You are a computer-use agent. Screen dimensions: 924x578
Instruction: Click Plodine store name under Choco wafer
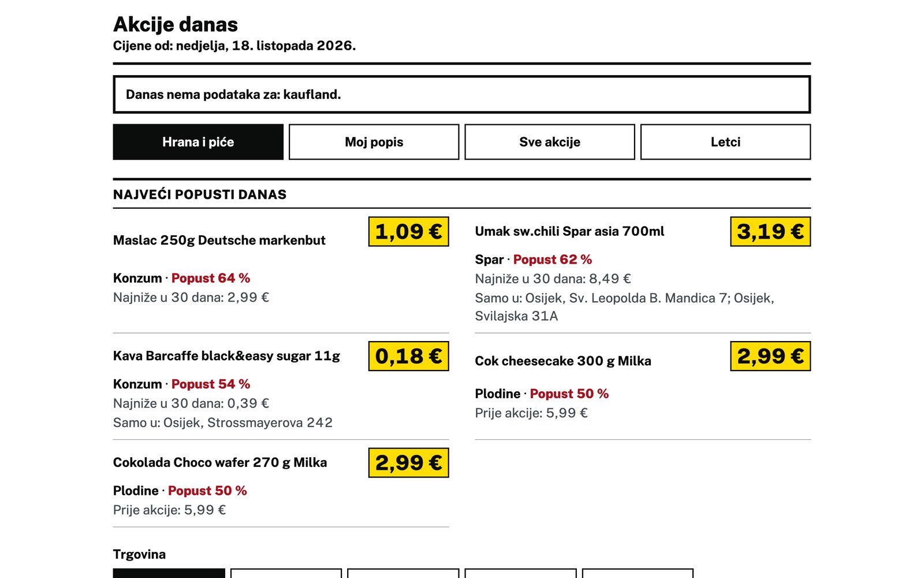136,491
